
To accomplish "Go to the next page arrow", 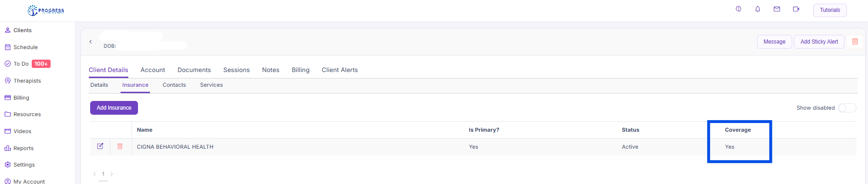I will click(x=112, y=174).
